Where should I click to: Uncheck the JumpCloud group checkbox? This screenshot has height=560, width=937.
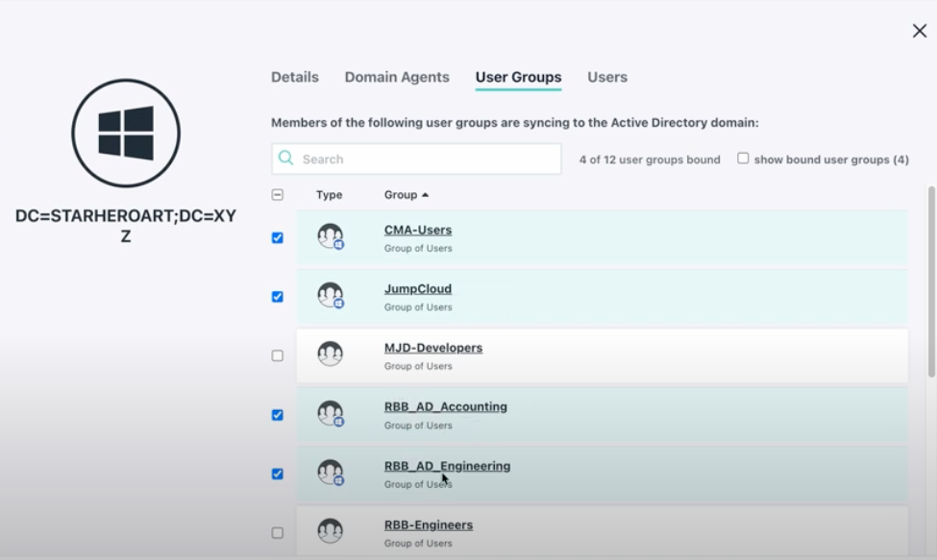pyautogui.click(x=278, y=297)
